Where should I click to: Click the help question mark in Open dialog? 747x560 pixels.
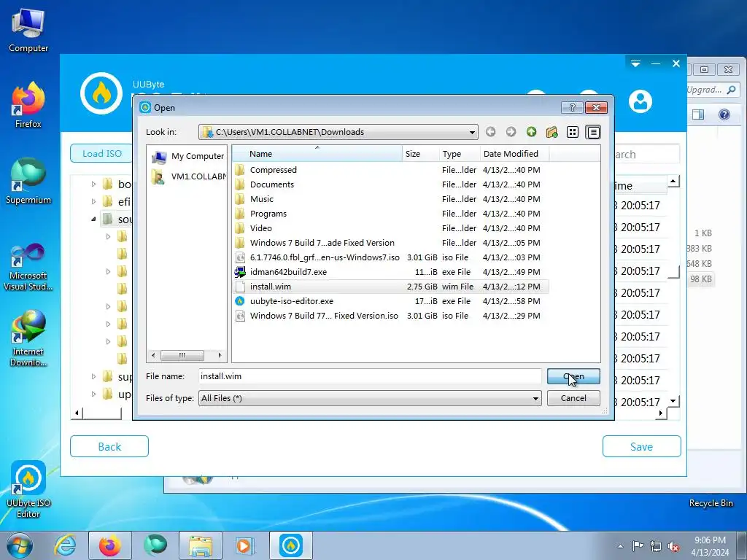click(x=572, y=108)
